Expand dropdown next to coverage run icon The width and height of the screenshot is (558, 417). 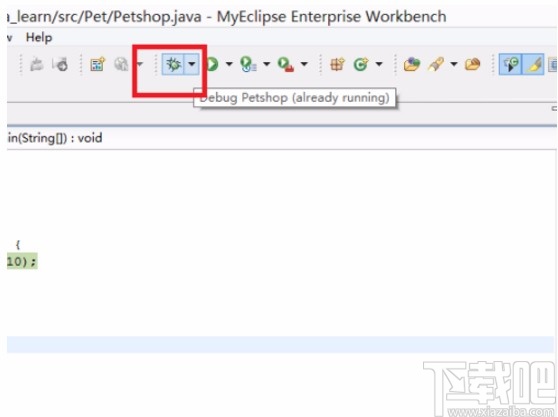point(267,64)
